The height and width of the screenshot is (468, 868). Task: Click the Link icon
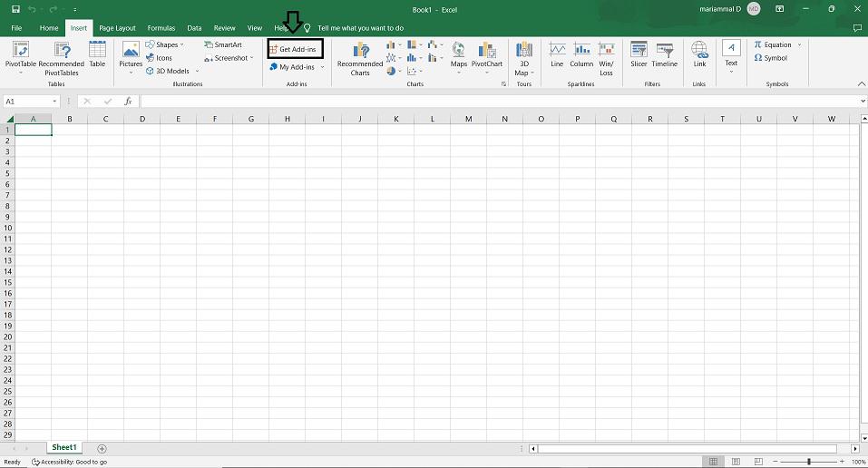[x=699, y=54]
